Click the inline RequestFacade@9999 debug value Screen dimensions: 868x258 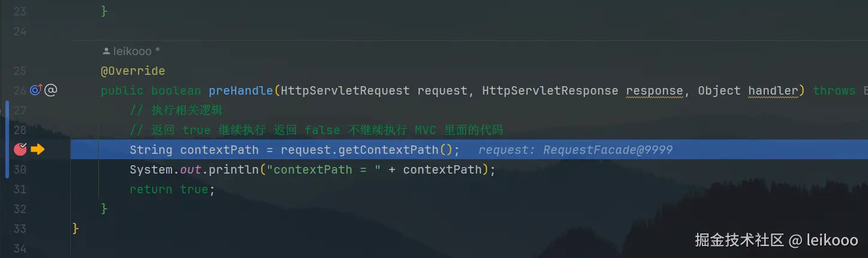click(575, 150)
